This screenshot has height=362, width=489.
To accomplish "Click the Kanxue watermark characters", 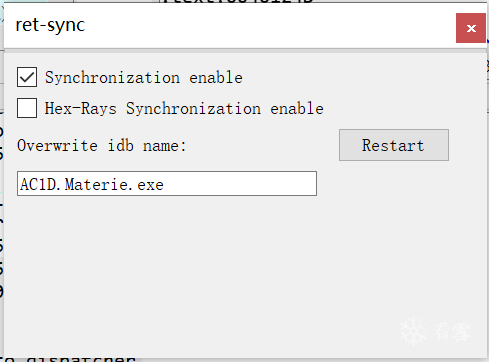I will (x=451, y=332).
